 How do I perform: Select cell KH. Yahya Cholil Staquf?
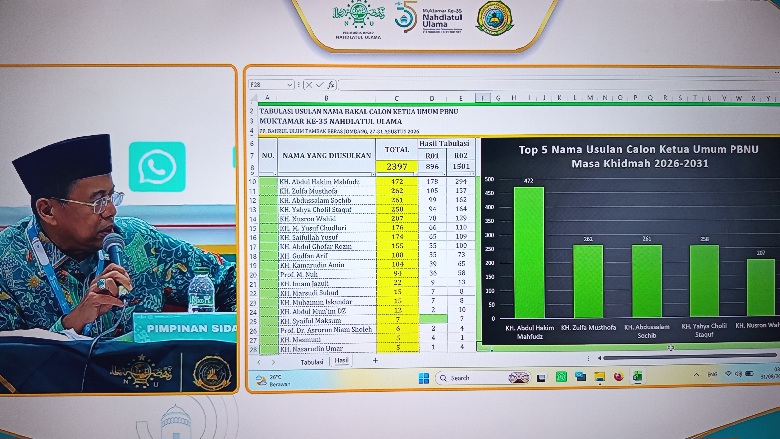tap(326, 209)
